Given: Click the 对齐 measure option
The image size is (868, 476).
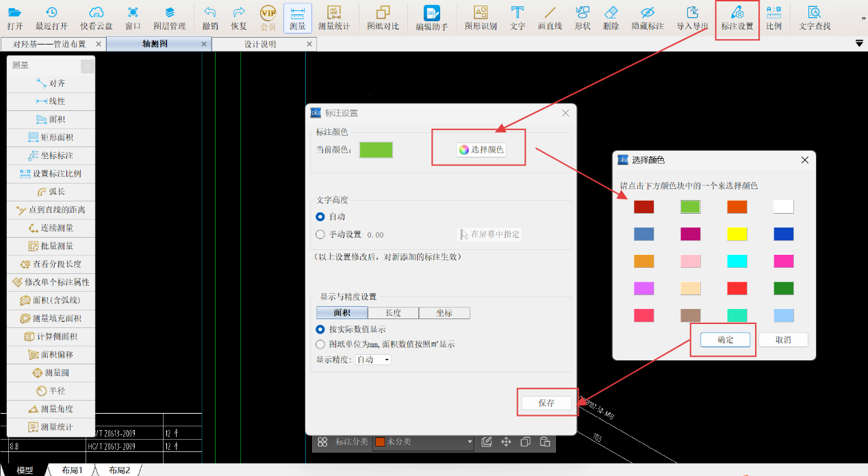Looking at the screenshot, I should coord(51,83).
